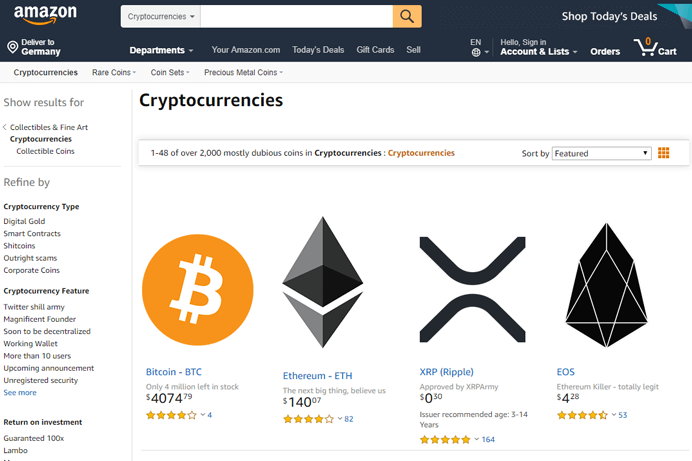This screenshot has height=461, width=692.
Task: Click the Deliver to location pin icon
Action: (13, 47)
